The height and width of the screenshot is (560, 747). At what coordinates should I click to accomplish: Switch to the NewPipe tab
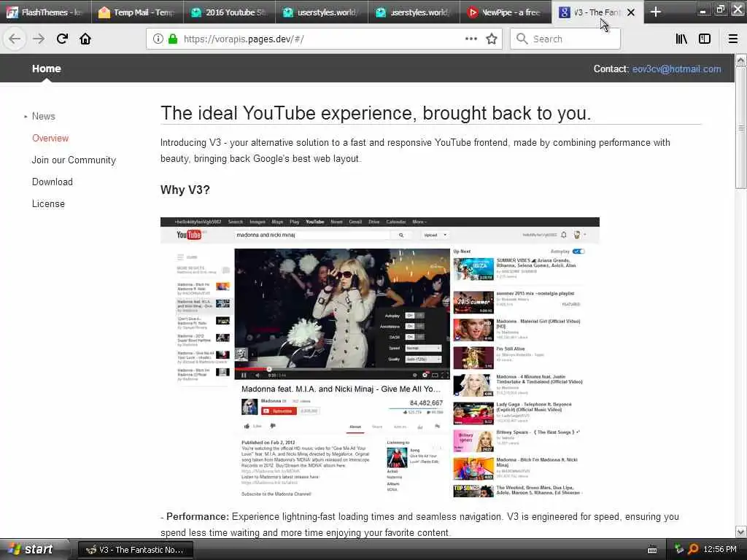(506, 12)
